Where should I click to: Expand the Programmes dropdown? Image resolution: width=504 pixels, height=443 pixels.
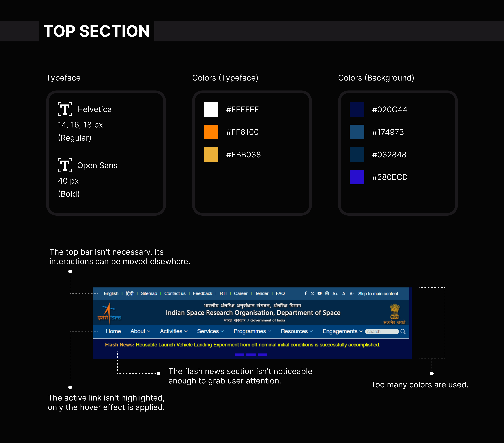[252, 331]
